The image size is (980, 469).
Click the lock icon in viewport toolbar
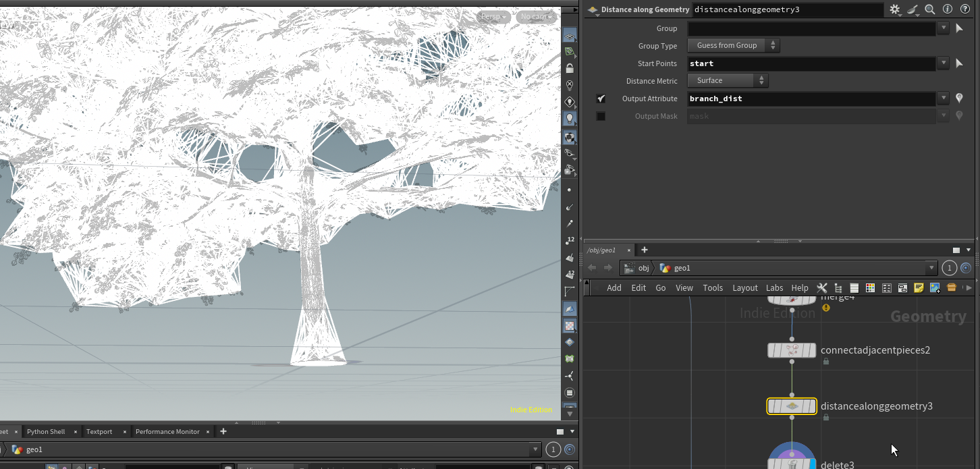[570, 69]
